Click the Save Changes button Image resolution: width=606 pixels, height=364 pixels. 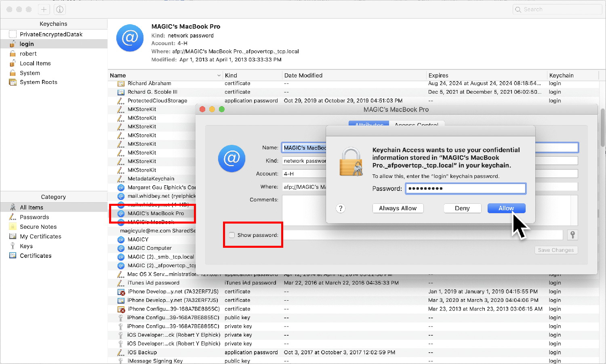click(x=555, y=250)
